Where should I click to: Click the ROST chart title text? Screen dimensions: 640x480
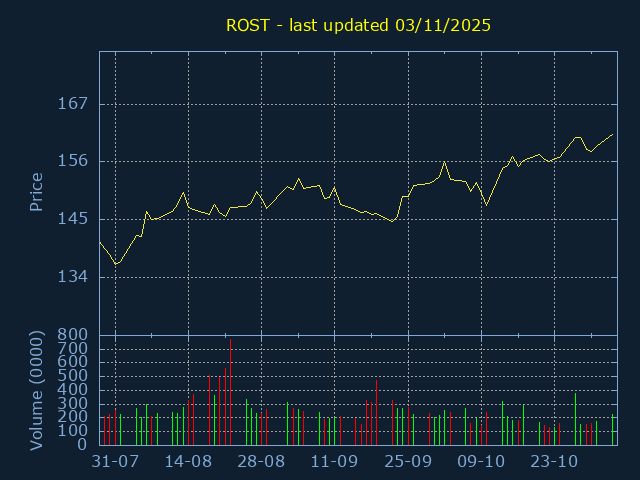point(358,25)
